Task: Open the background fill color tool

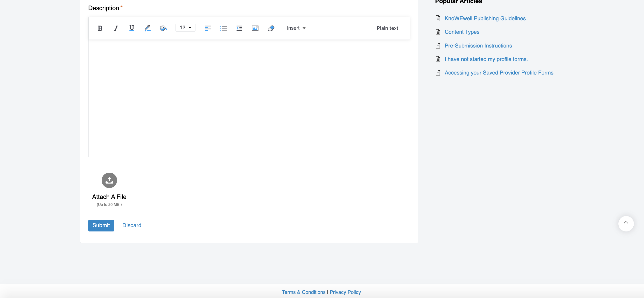Action: (x=163, y=28)
